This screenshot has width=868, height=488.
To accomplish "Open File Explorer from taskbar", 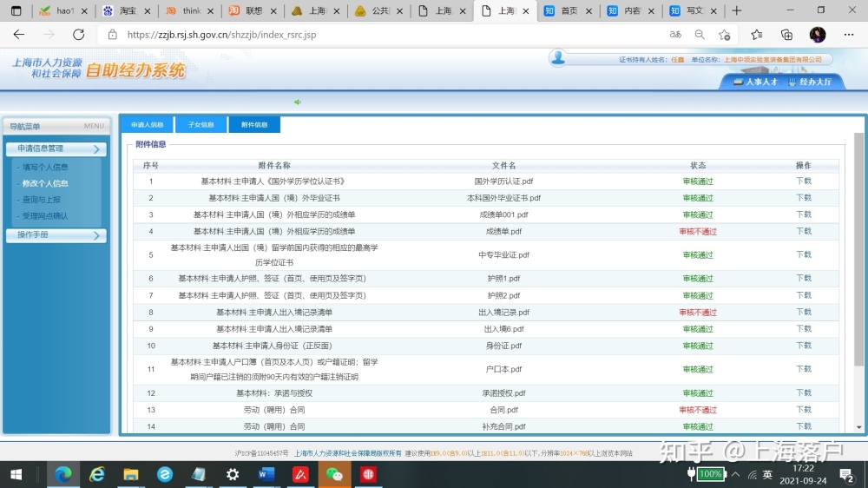I will point(131,474).
